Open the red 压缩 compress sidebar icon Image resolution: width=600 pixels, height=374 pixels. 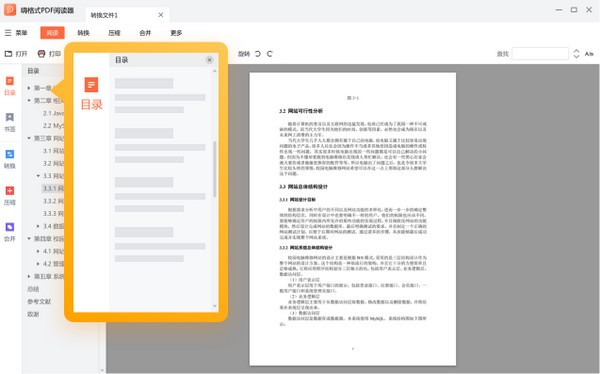10,196
